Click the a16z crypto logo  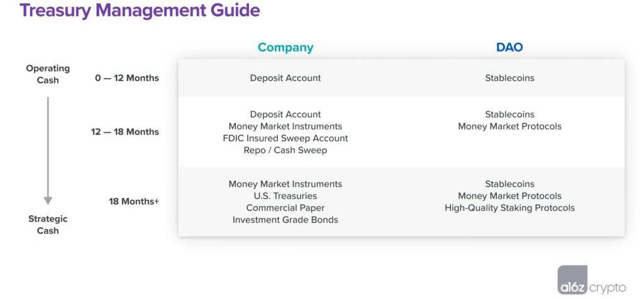pyautogui.click(x=591, y=280)
